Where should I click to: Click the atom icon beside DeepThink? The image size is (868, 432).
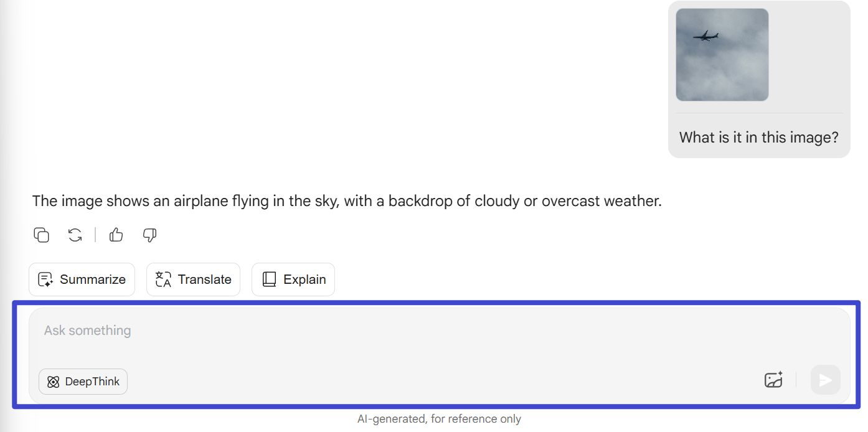(54, 382)
